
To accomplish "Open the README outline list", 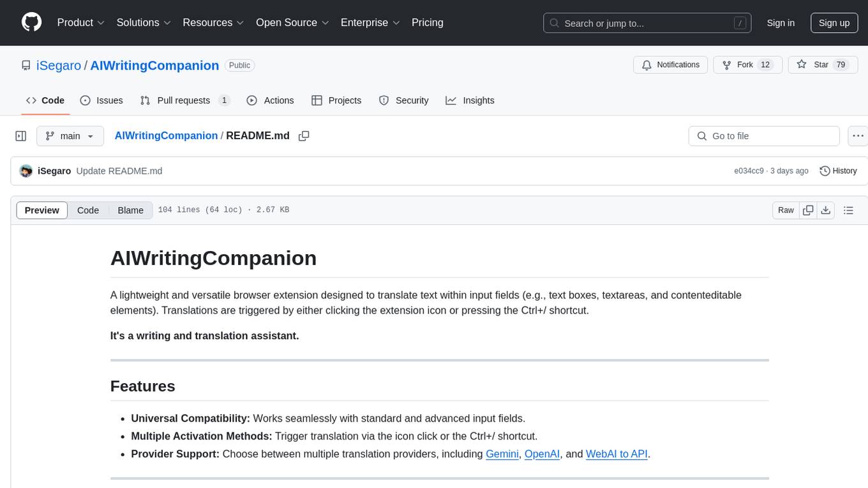I will [848, 210].
